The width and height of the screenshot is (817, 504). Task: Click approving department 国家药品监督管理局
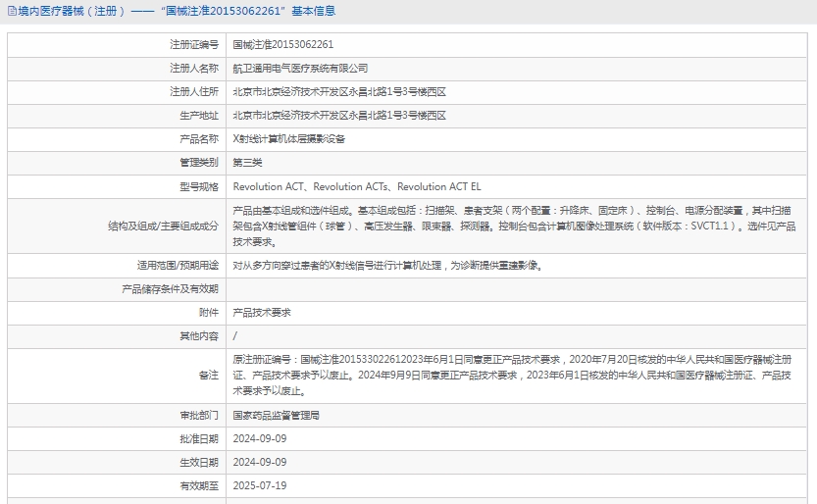276,415
